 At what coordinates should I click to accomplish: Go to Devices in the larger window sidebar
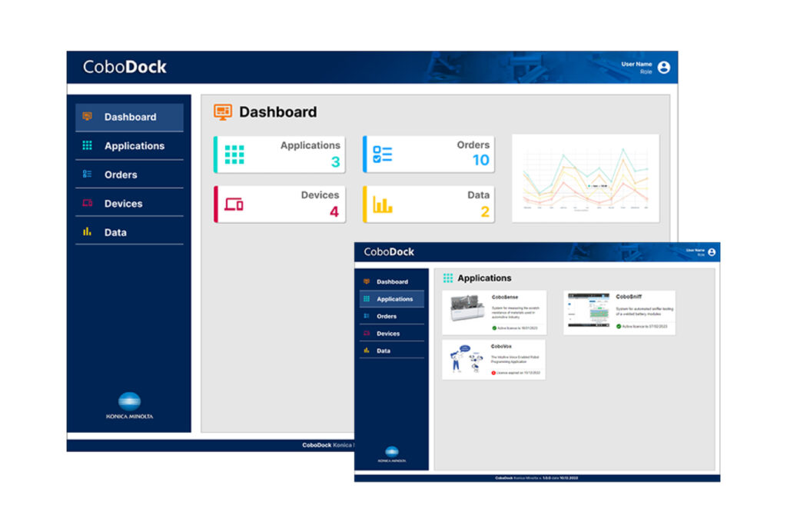(123, 204)
